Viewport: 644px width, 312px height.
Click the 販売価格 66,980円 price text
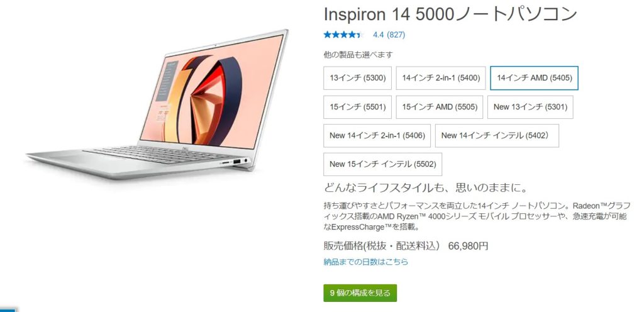(406, 247)
